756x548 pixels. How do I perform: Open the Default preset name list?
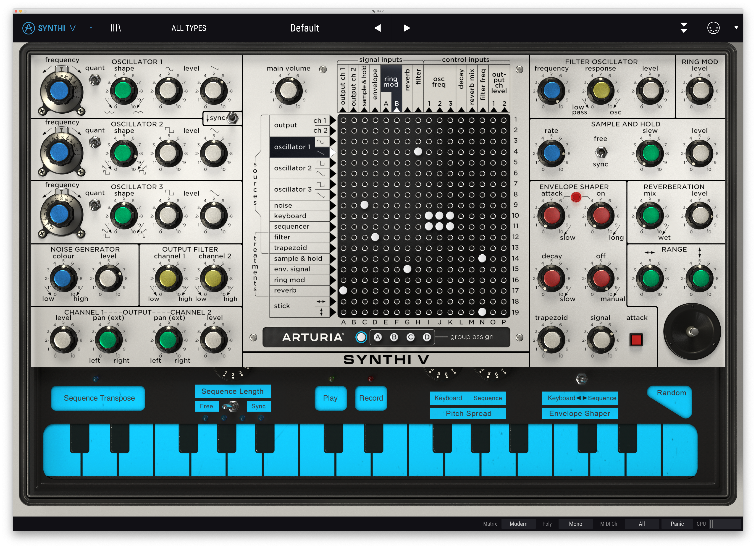pos(304,28)
